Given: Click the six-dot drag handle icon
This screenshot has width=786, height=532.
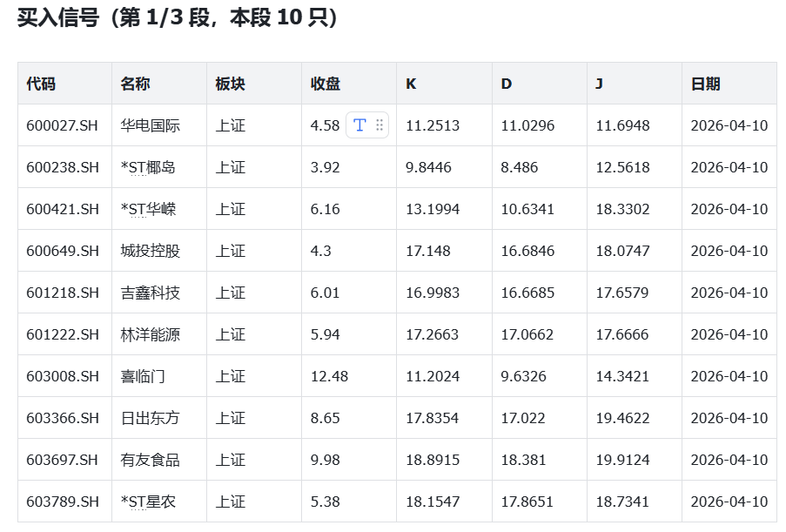Looking at the screenshot, I should [380, 125].
